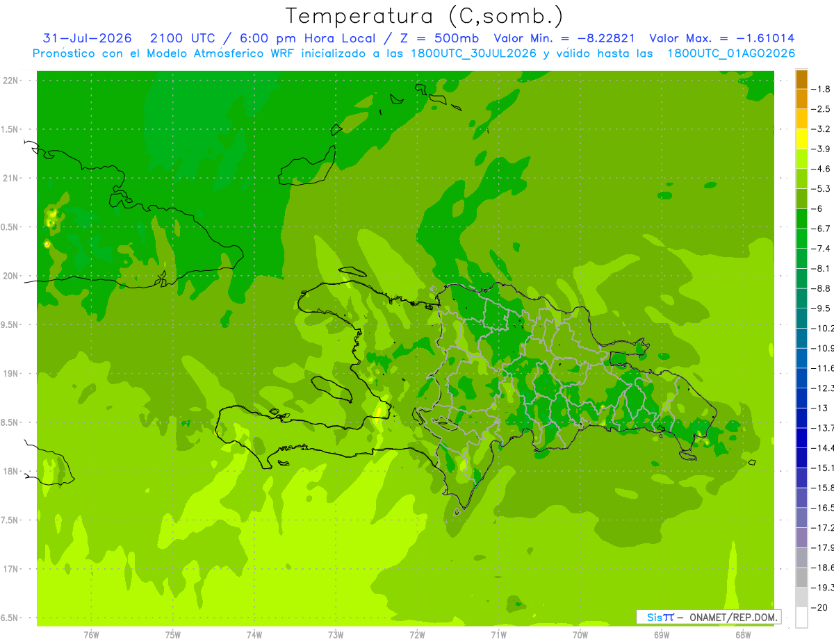This screenshot has width=834, height=644.
Task: Click the lime swatch between -3.9 and -4.6
Action: (801, 159)
